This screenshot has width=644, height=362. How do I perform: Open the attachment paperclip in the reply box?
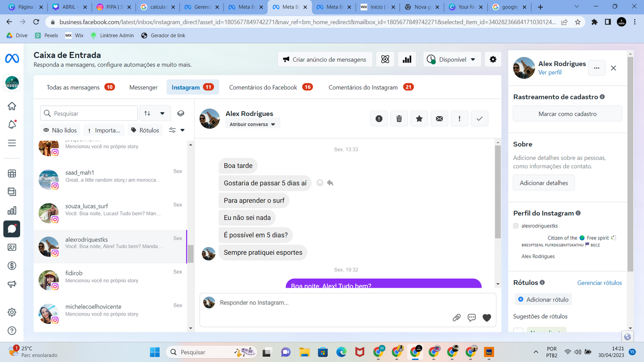point(457,317)
